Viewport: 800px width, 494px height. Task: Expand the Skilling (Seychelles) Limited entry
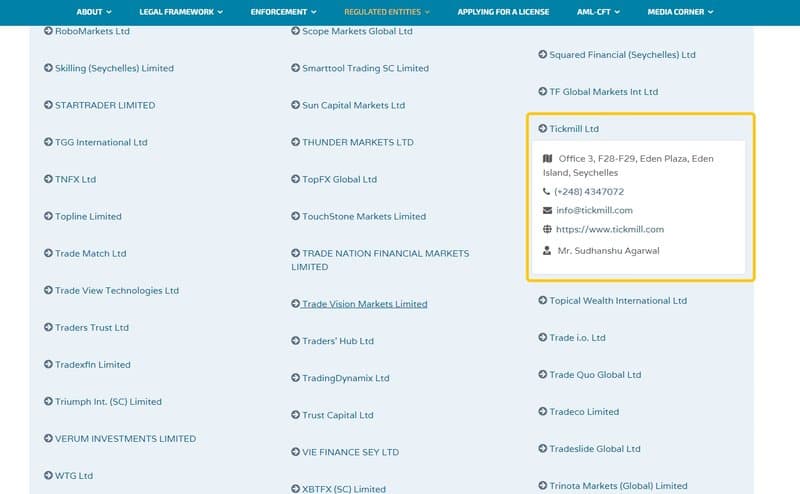coord(109,68)
